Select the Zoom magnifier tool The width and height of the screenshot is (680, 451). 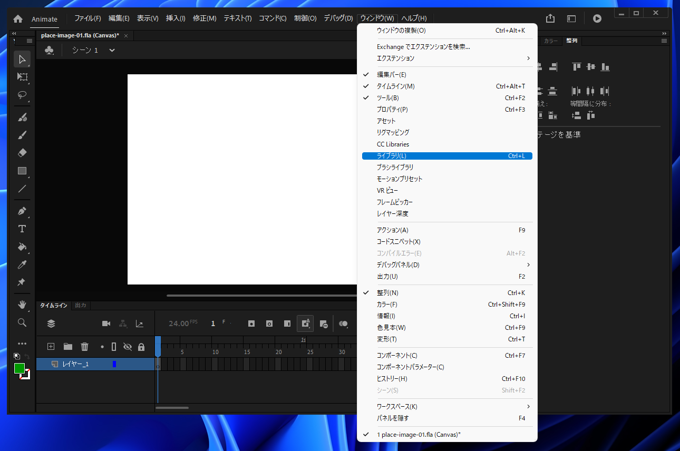pos(22,322)
